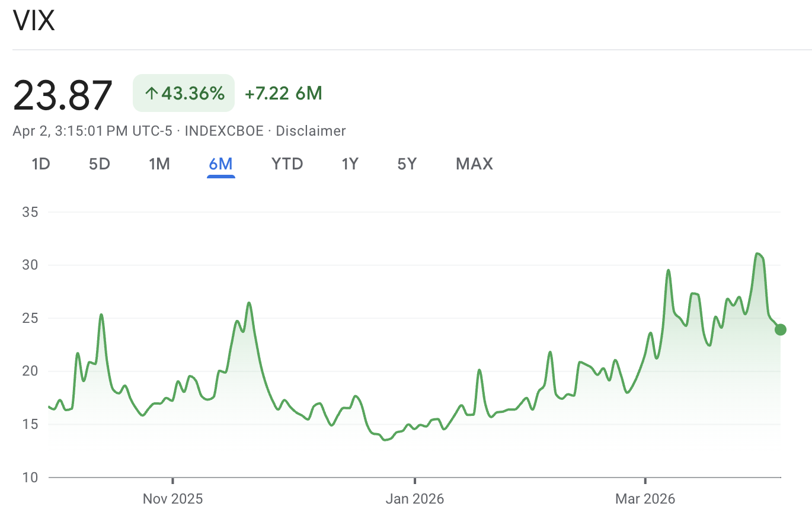This screenshot has height=519, width=812.
Task: Open the 5Y time range
Action: pyautogui.click(x=407, y=164)
